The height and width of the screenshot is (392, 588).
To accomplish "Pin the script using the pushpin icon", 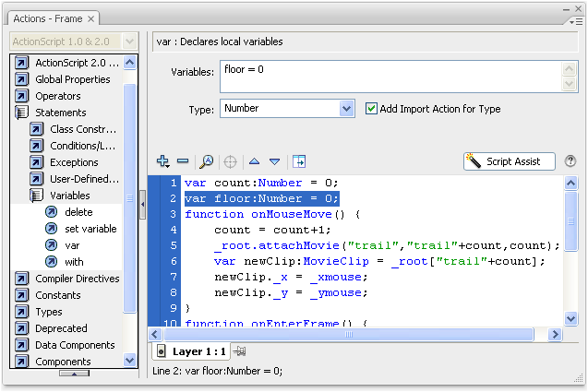I will point(240,351).
